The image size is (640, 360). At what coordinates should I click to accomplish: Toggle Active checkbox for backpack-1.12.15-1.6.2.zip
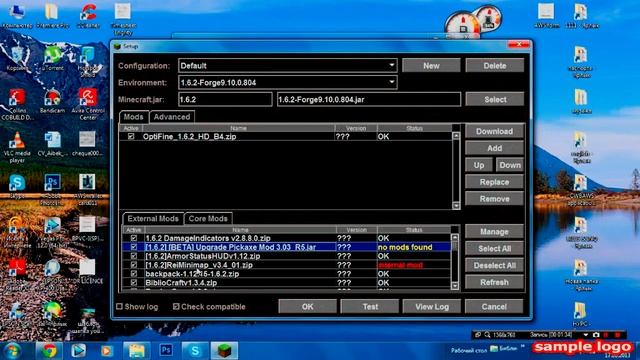[x=133, y=274]
